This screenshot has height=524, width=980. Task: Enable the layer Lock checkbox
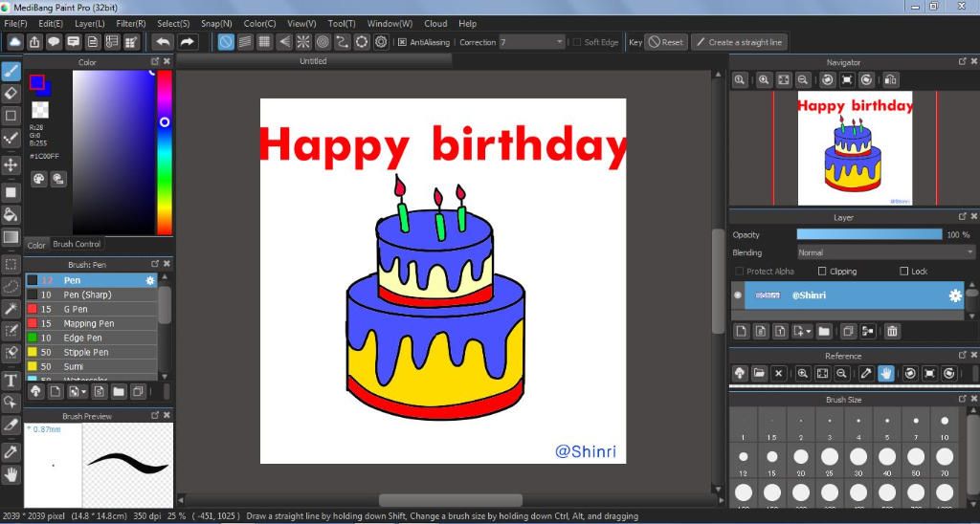click(903, 271)
